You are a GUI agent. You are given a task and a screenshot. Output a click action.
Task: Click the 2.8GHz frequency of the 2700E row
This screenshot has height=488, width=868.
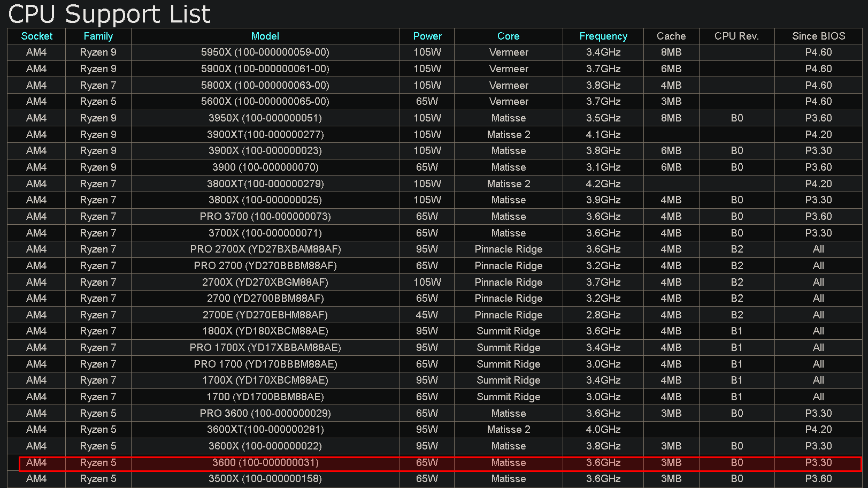coord(603,315)
